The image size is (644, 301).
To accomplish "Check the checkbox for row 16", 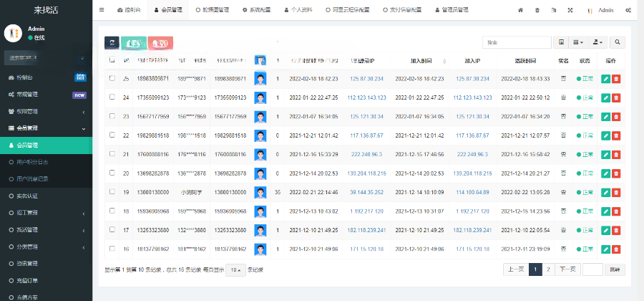I will (112, 249).
